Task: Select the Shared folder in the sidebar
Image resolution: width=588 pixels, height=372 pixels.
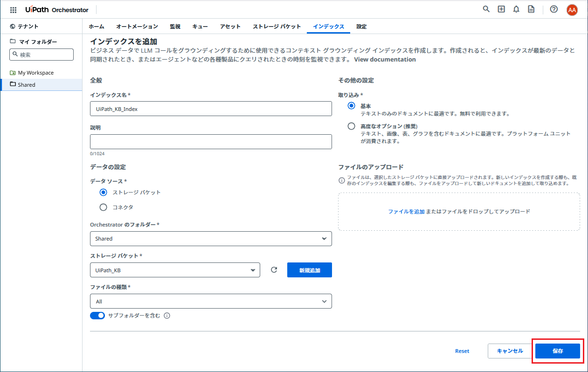Action: tap(41, 85)
